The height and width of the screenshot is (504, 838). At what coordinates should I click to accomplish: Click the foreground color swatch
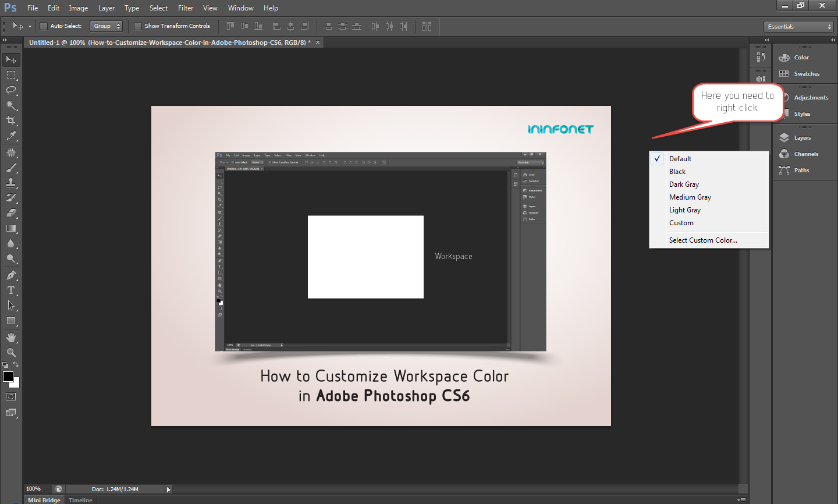point(8,376)
